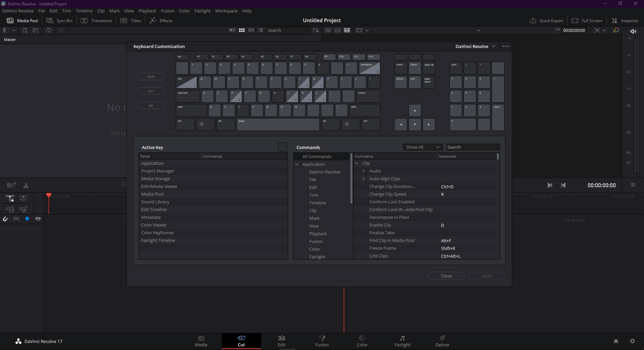The height and width of the screenshot is (350, 644).
Task: Open the Sync Bin
Action: click(59, 20)
